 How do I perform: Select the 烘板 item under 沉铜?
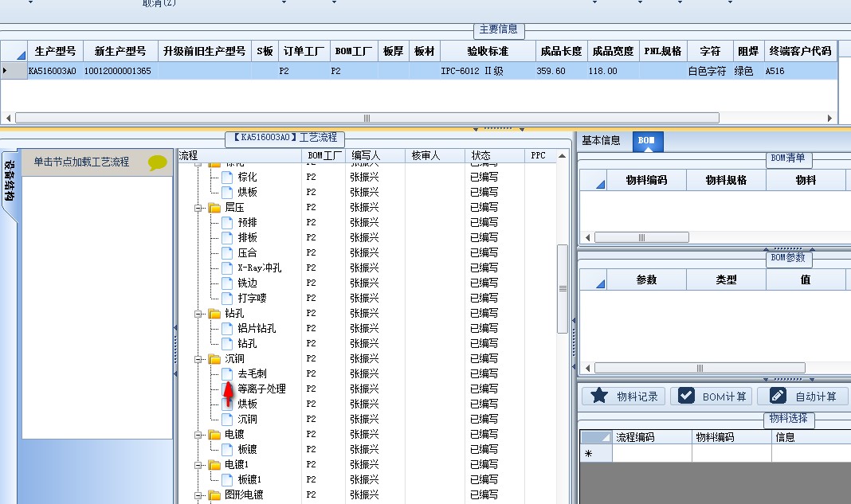tap(248, 404)
